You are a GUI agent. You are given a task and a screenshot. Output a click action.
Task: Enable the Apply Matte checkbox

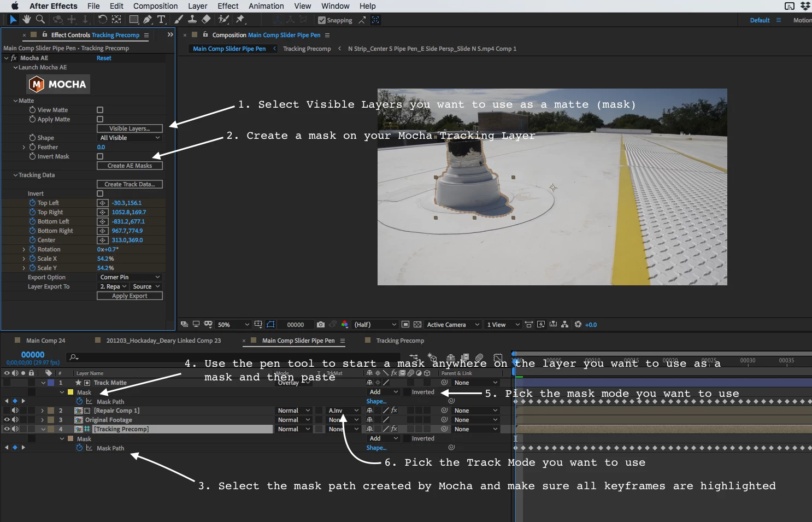(100, 119)
